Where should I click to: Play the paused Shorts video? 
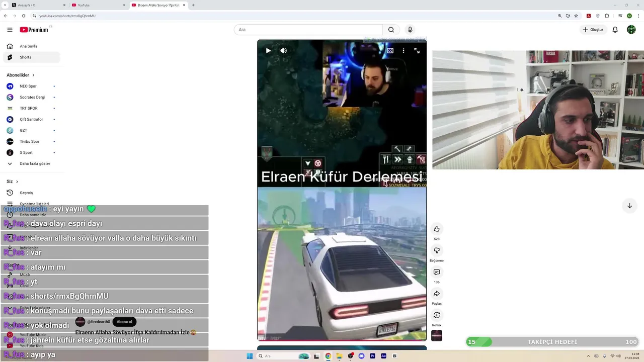pyautogui.click(x=268, y=50)
